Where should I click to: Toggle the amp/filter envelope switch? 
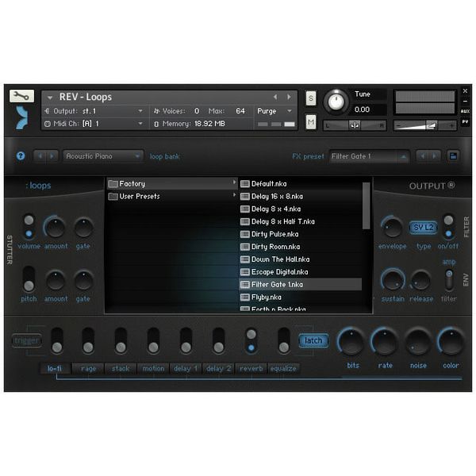pyautogui.click(x=449, y=280)
